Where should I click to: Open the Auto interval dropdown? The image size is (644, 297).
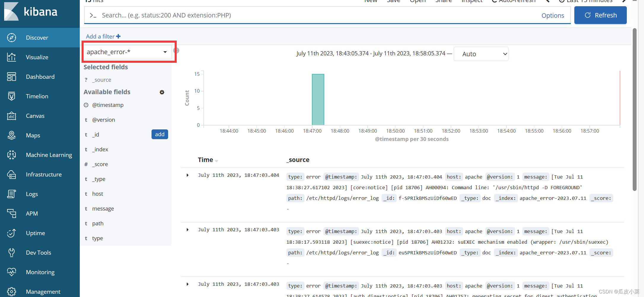481,54
